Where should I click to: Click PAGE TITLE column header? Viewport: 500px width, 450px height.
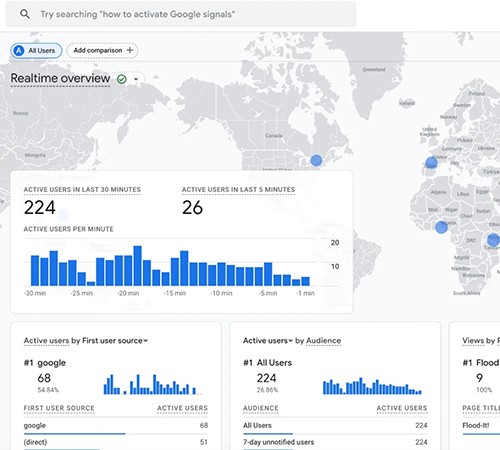click(481, 408)
